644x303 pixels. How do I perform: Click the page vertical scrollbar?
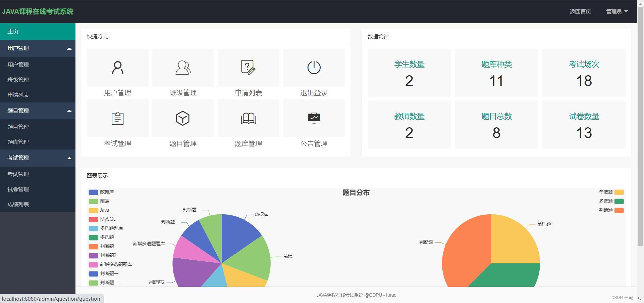pos(640,126)
